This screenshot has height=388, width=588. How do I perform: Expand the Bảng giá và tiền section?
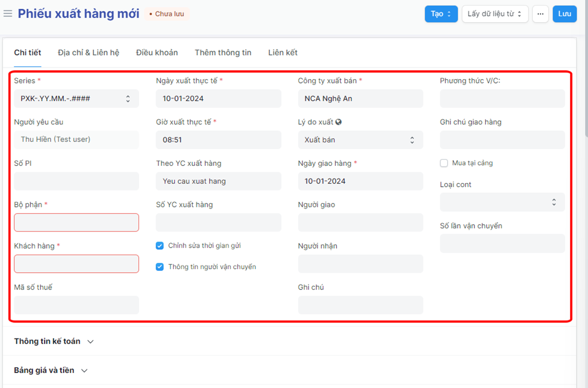pyautogui.click(x=51, y=370)
